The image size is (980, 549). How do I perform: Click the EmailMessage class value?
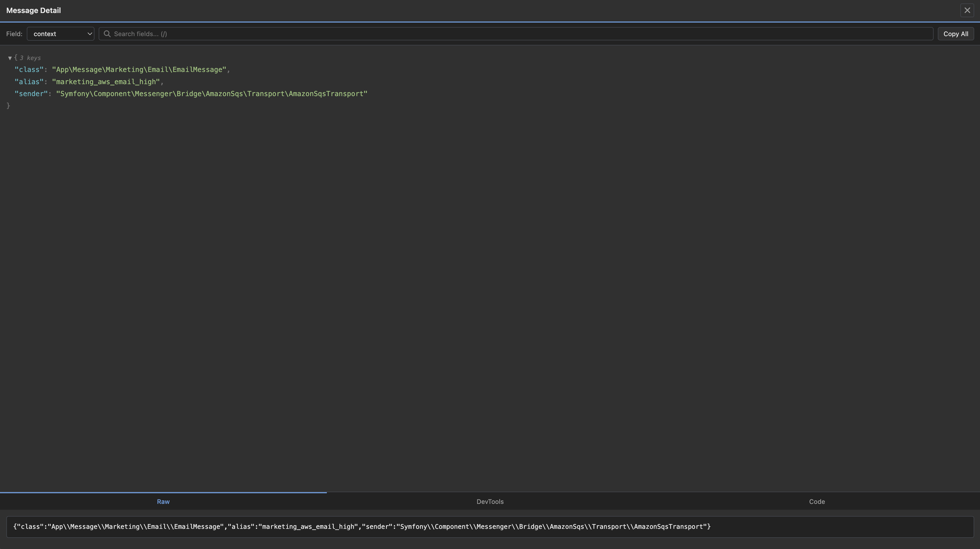click(141, 70)
